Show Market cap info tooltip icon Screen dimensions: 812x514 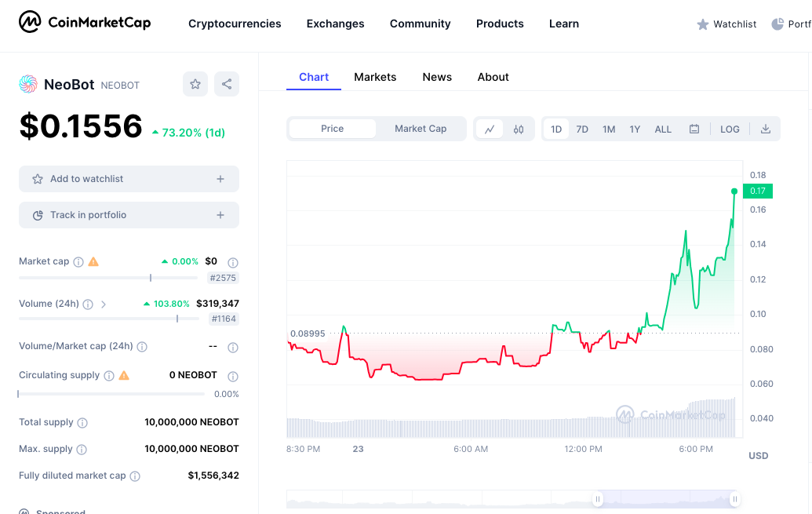(x=78, y=261)
